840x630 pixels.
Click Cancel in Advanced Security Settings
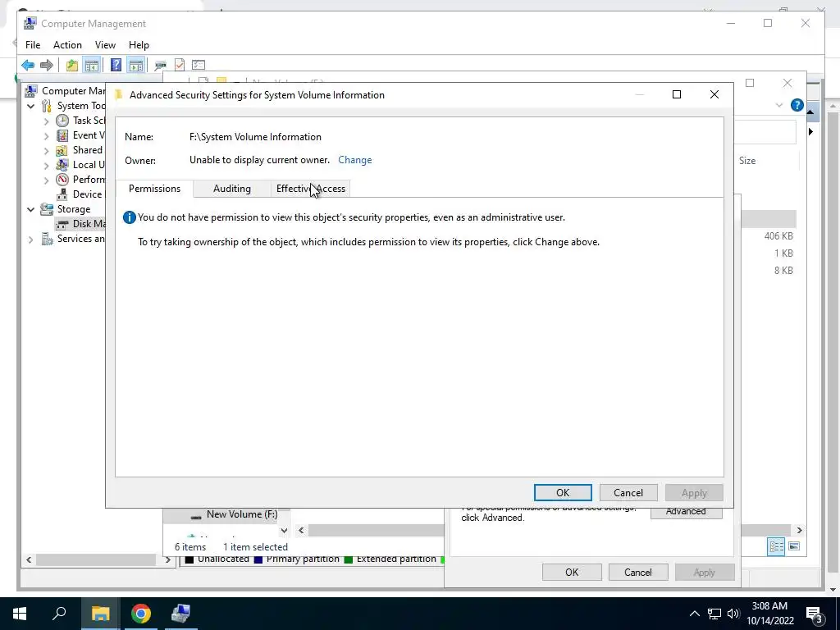(628, 493)
